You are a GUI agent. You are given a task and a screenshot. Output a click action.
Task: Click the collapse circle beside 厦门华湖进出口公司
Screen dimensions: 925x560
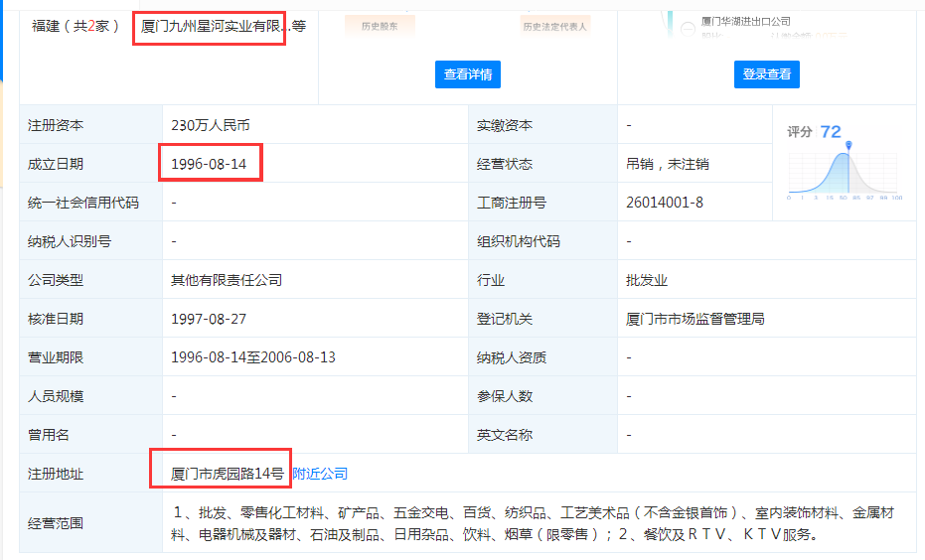[x=688, y=29]
